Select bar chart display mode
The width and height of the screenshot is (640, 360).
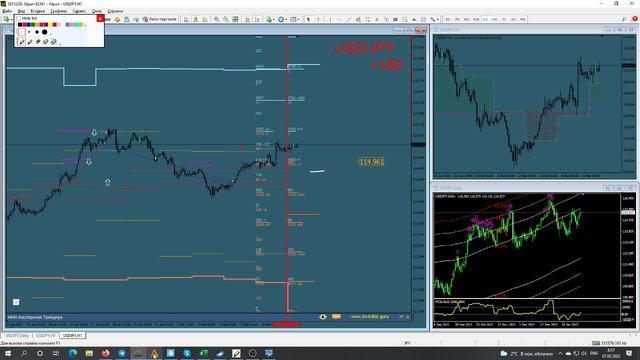186,19
